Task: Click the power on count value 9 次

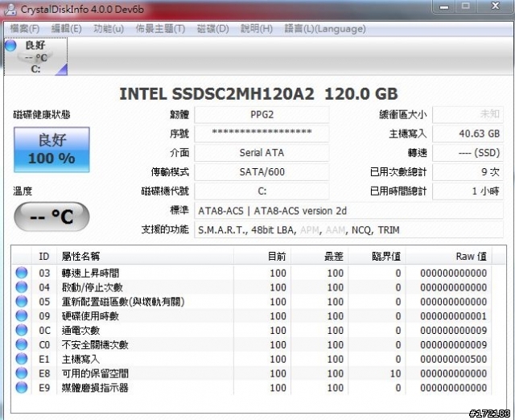Action: click(468, 171)
